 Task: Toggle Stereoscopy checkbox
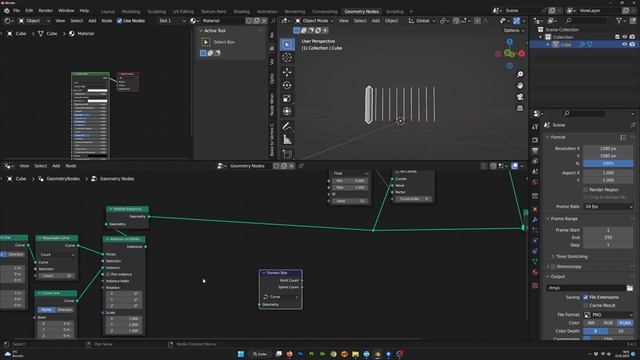point(554,267)
